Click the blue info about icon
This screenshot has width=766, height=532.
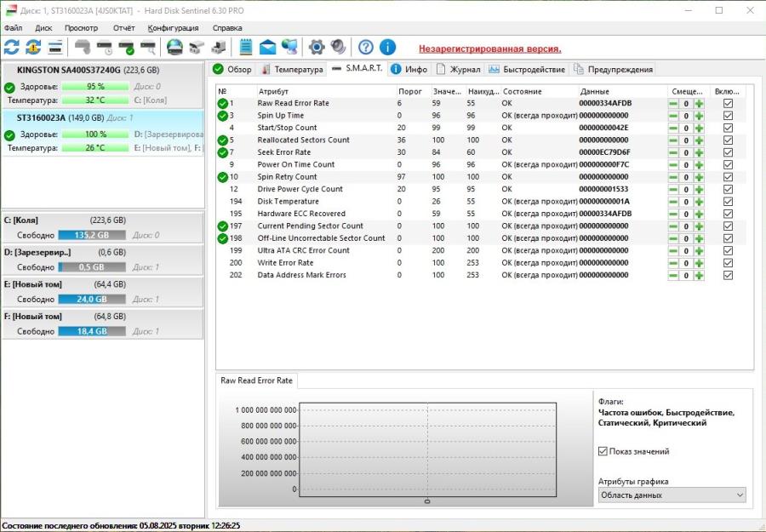point(387,47)
